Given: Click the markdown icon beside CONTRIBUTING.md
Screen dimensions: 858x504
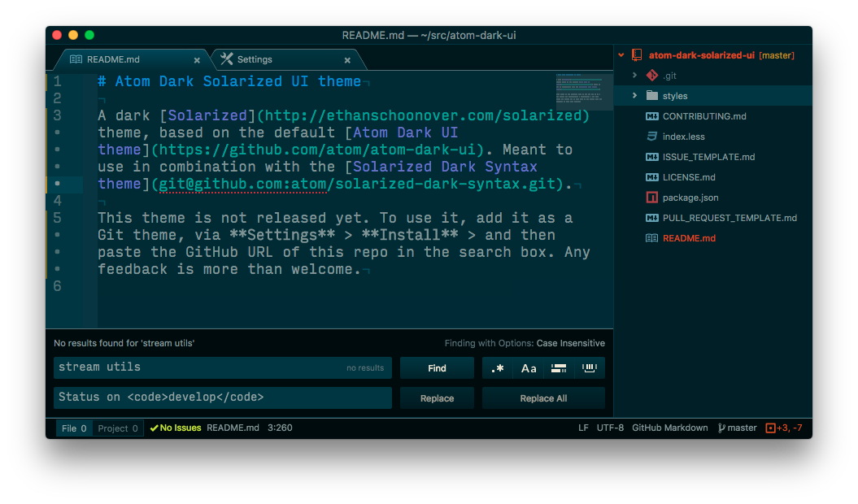Looking at the screenshot, I should (651, 116).
